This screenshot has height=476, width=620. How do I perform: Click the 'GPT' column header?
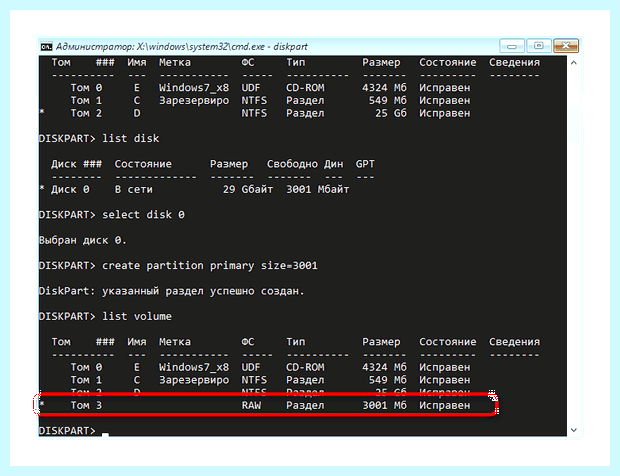click(x=365, y=164)
